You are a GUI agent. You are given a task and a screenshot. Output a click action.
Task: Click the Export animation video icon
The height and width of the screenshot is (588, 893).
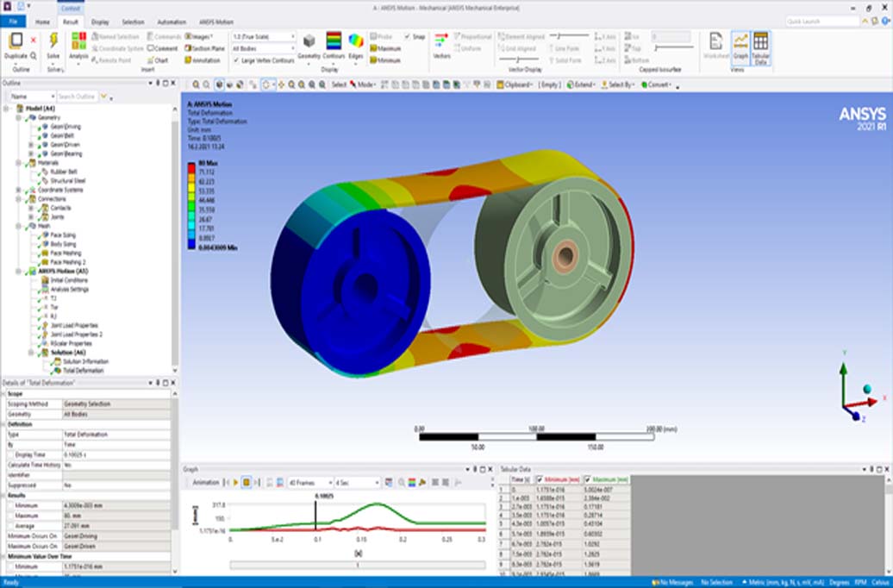point(389,483)
